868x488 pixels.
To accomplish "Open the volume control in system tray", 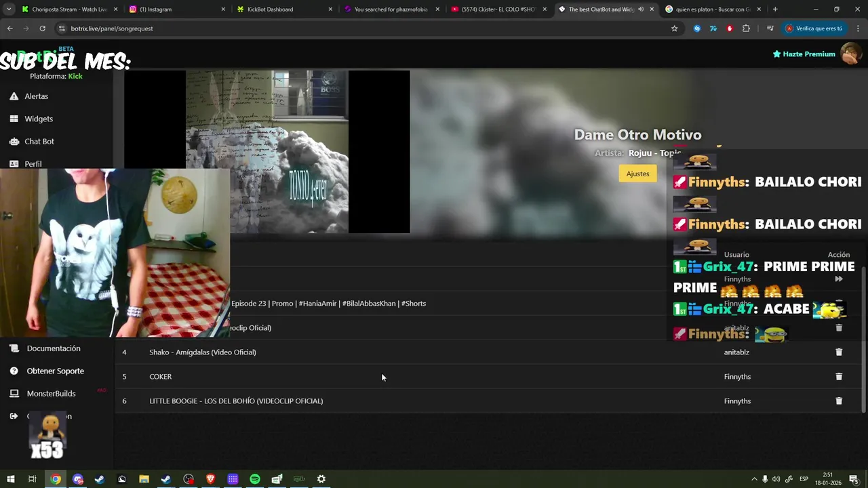I will 776,479.
